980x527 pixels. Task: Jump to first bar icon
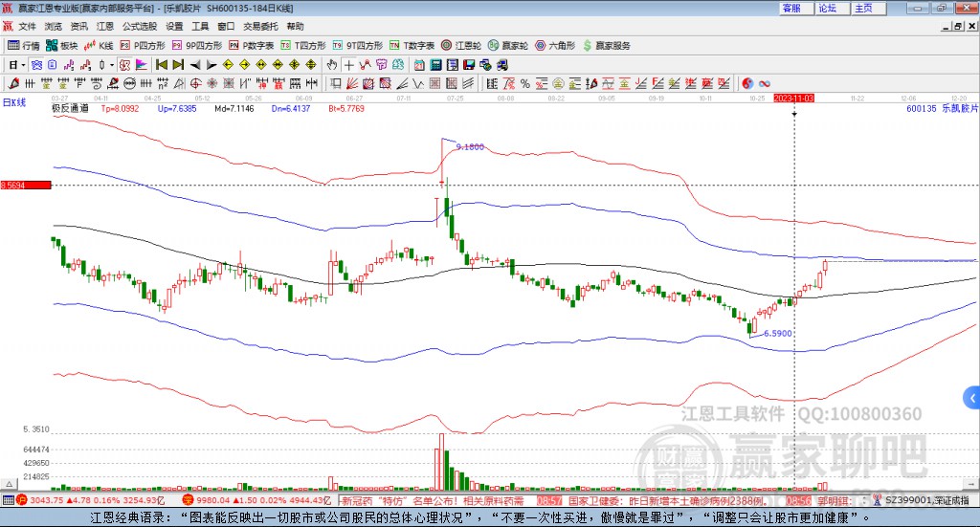coord(161,65)
